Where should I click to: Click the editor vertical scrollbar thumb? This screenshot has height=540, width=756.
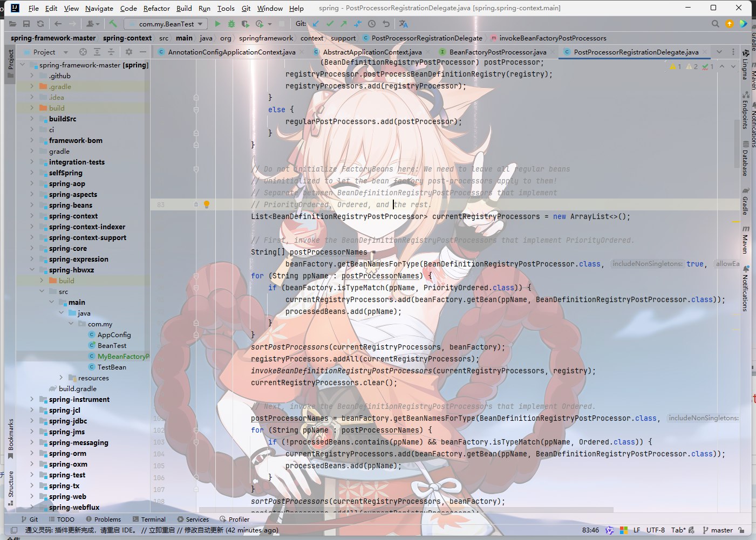tap(737, 143)
